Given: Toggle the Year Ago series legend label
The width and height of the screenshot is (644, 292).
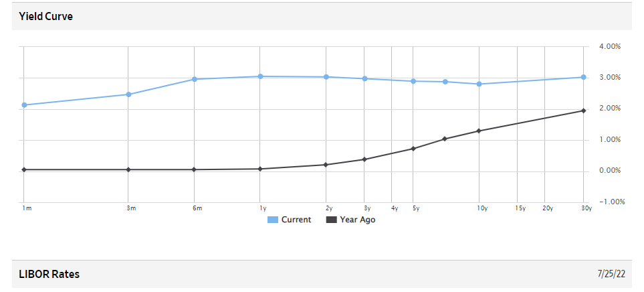Looking at the screenshot, I should click(x=357, y=220).
